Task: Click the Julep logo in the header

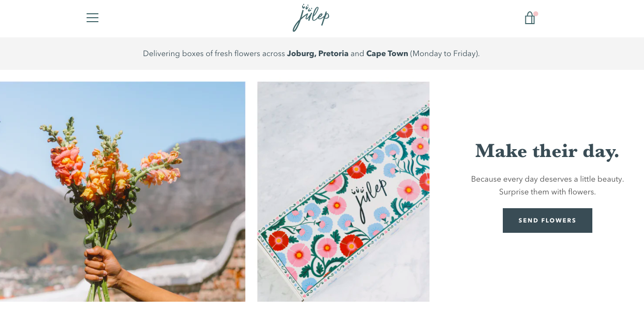Action: pos(310,18)
